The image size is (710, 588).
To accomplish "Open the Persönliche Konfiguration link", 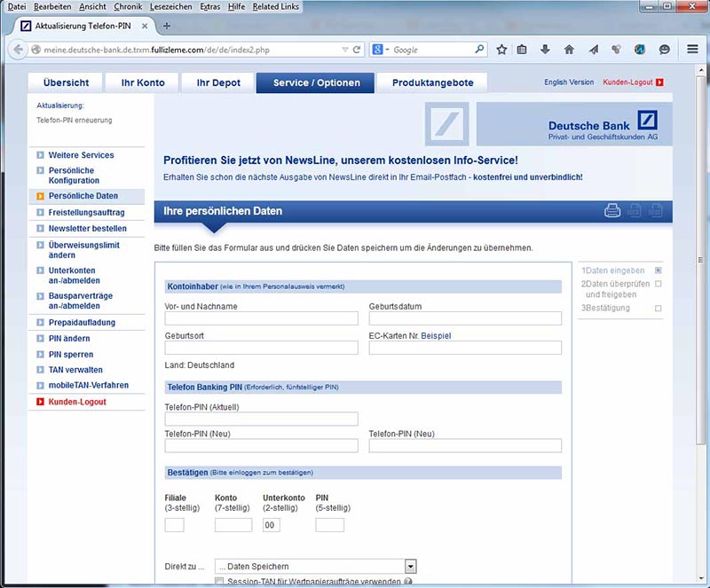I will pyautogui.click(x=74, y=176).
